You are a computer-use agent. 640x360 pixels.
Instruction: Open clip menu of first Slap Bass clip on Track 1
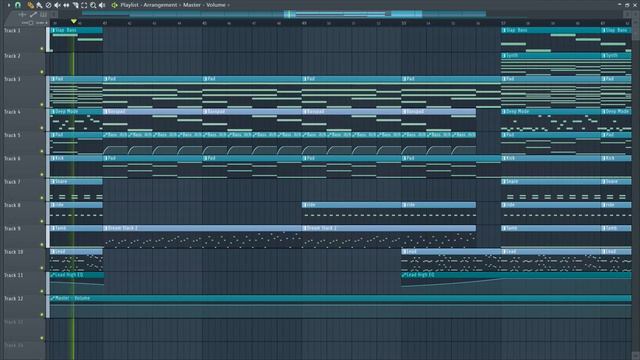52,30
